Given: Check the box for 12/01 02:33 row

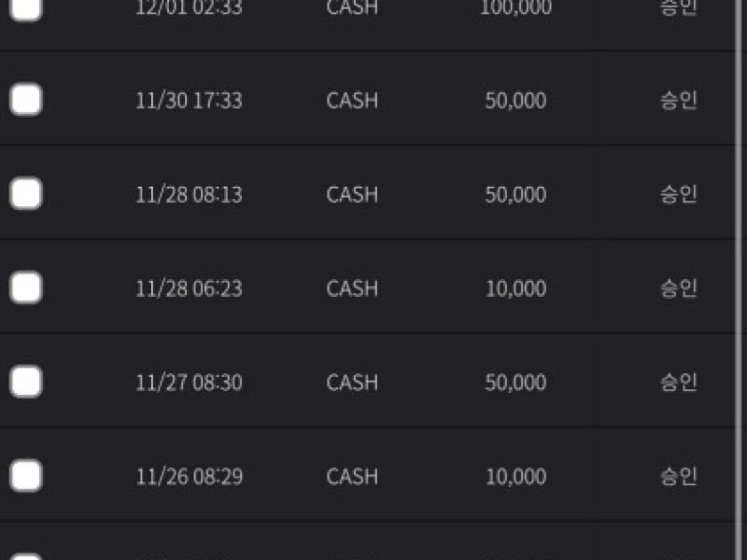Looking at the screenshot, I should click(x=26, y=8).
